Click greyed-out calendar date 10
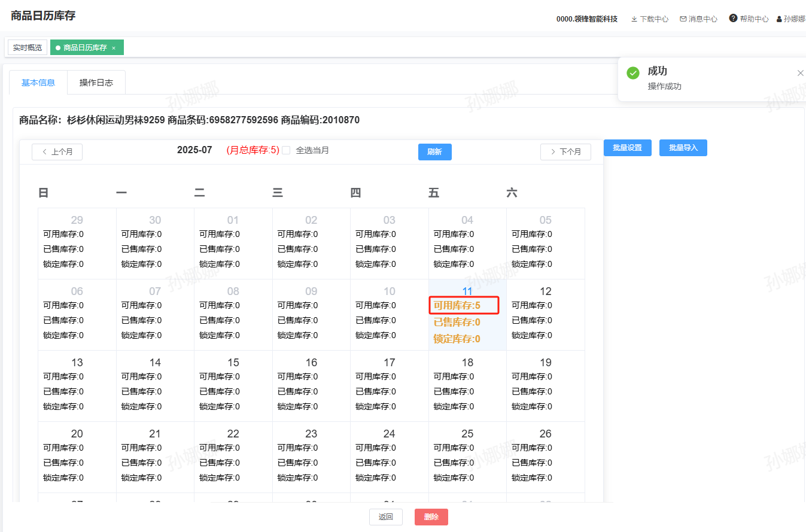This screenshot has height=532, width=806. pos(390,291)
